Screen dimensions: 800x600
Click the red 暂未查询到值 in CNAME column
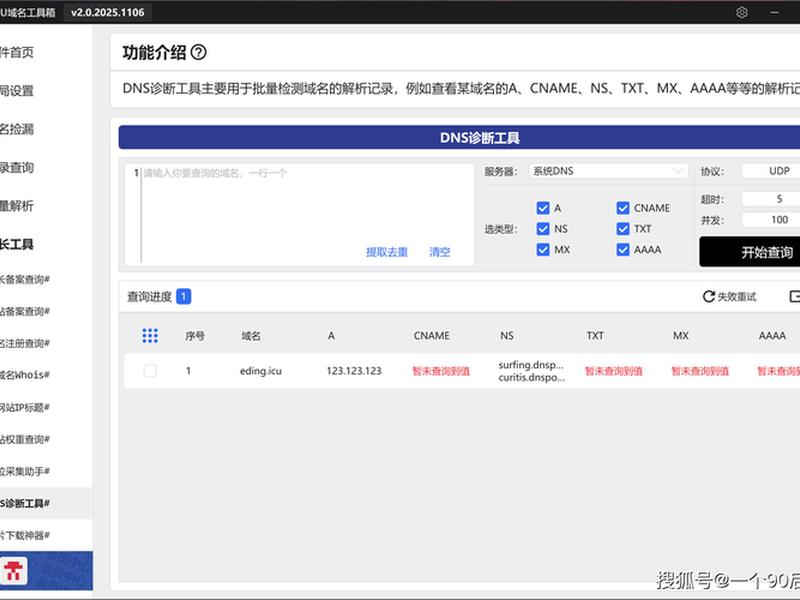pos(441,371)
